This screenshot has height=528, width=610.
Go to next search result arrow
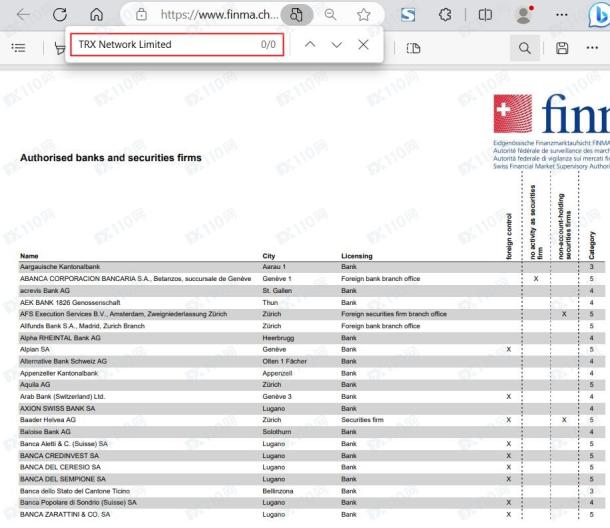[x=337, y=44]
